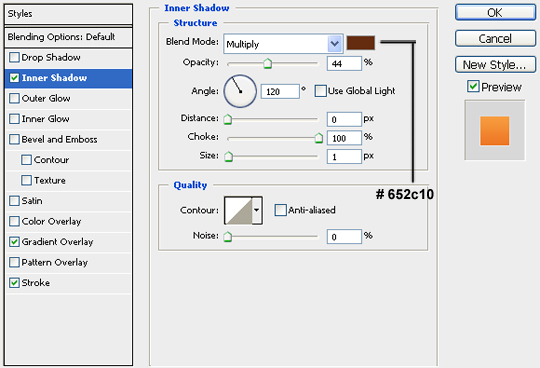Enable the Pattern Overlay checkbox
The image size is (540, 368).
point(14,262)
